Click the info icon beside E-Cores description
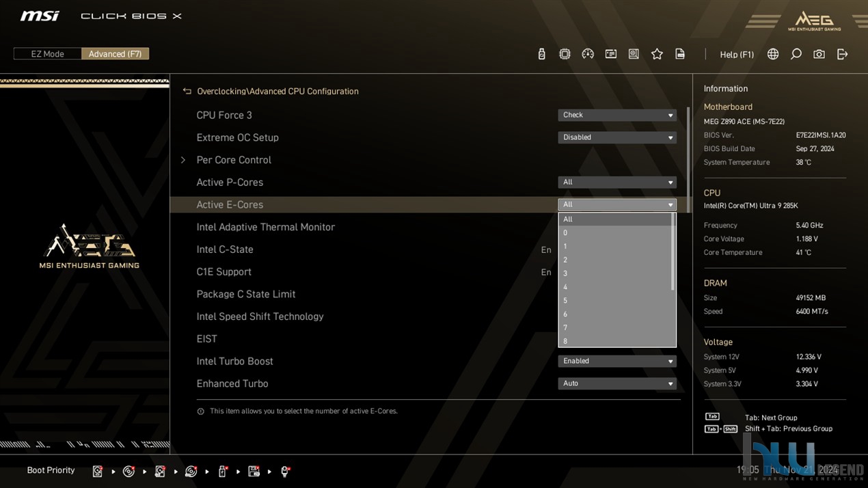Screen dimensions: 868x488 200,411
